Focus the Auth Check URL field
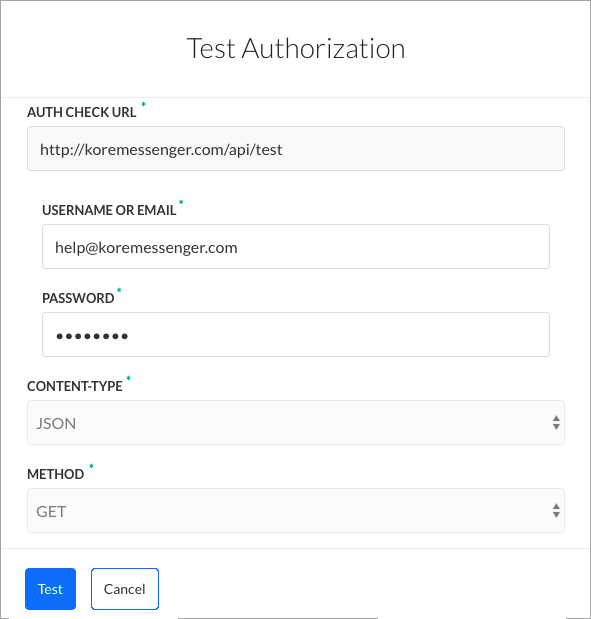591x619 pixels. (296, 148)
